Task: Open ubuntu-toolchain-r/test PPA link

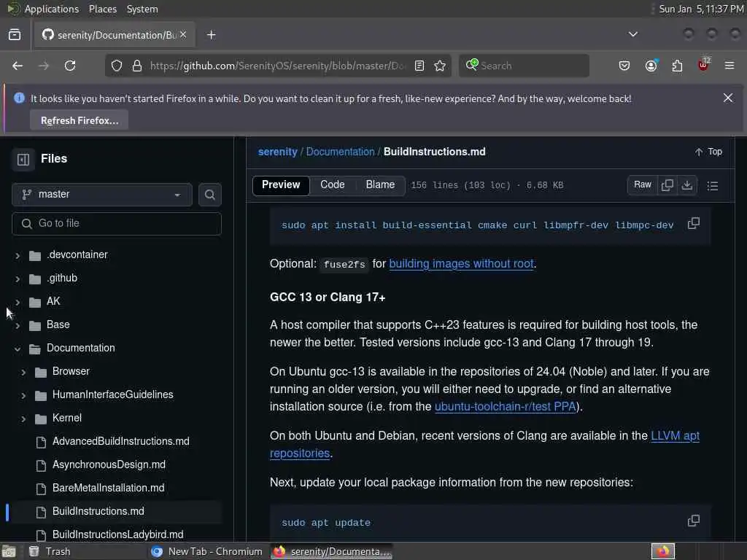Action: (x=505, y=407)
